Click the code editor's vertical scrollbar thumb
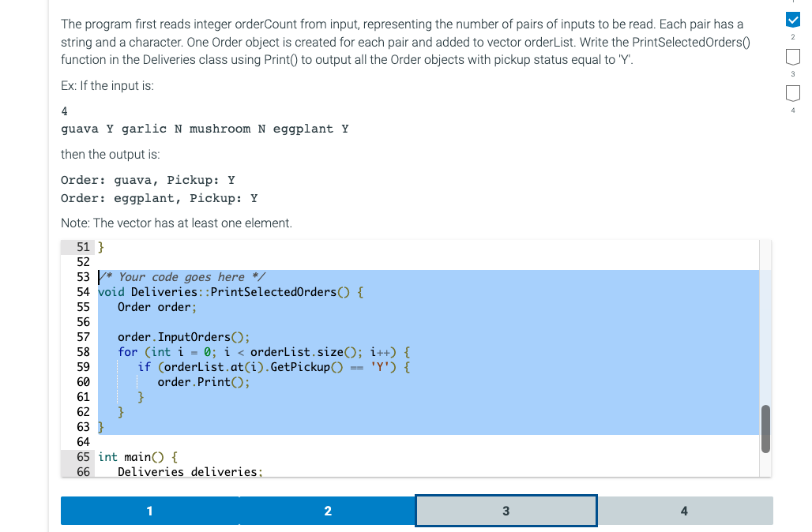Screen dimensions: 812x532 click(x=765, y=429)
